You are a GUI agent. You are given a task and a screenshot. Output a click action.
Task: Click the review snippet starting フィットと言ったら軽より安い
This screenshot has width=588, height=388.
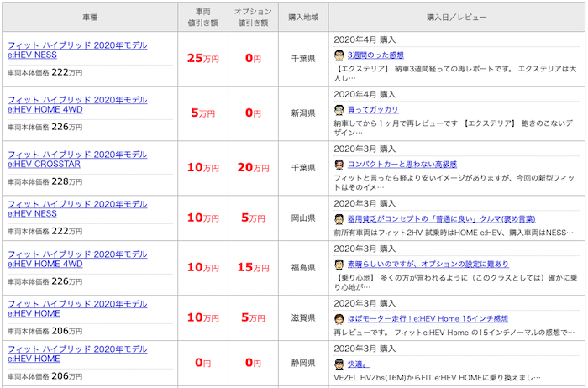454,182
